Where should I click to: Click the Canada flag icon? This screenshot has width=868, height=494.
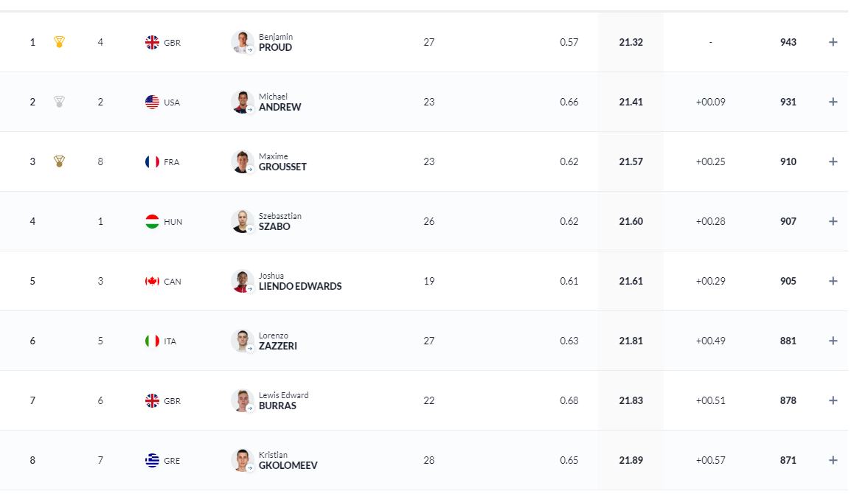coord(152,281)
